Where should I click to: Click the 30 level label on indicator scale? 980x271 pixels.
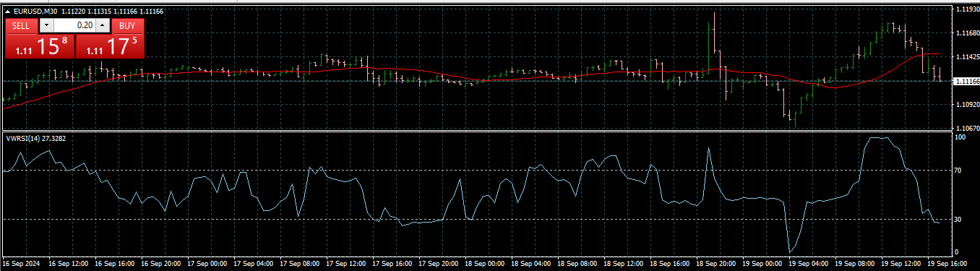pyautogui.click(x=958, y=219)
